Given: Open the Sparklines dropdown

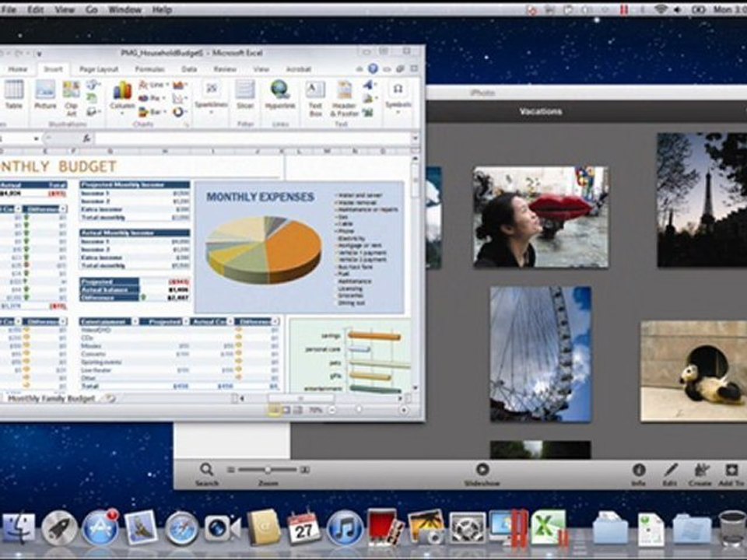Looking at the screenshot, I should click(211, 99).
